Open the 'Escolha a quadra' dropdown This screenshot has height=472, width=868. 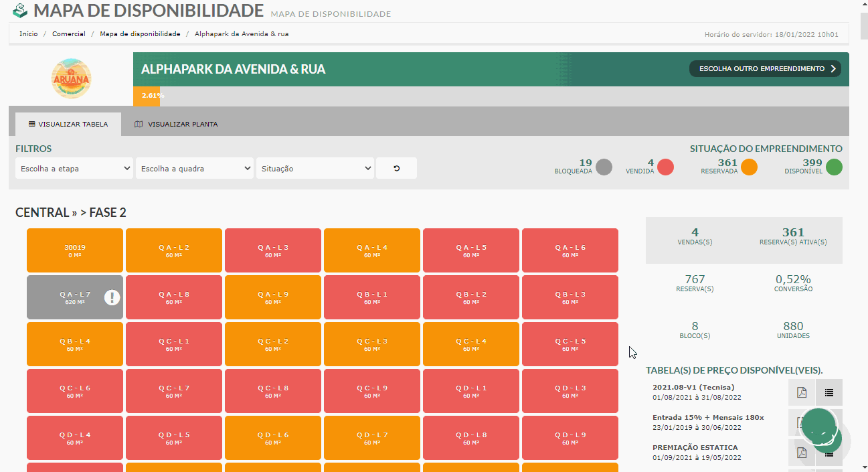tap(195, 168)
